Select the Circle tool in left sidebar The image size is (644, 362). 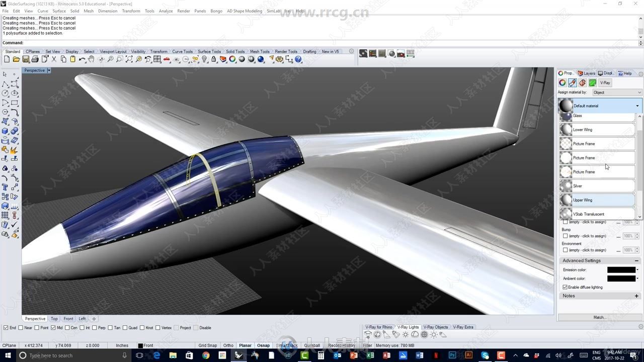pos(5,93)
